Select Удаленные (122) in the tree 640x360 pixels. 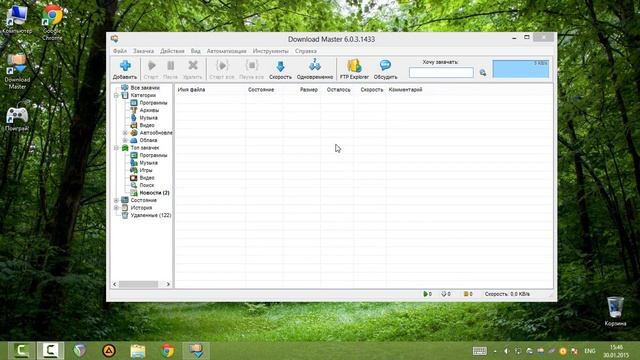tap(151, 215)
